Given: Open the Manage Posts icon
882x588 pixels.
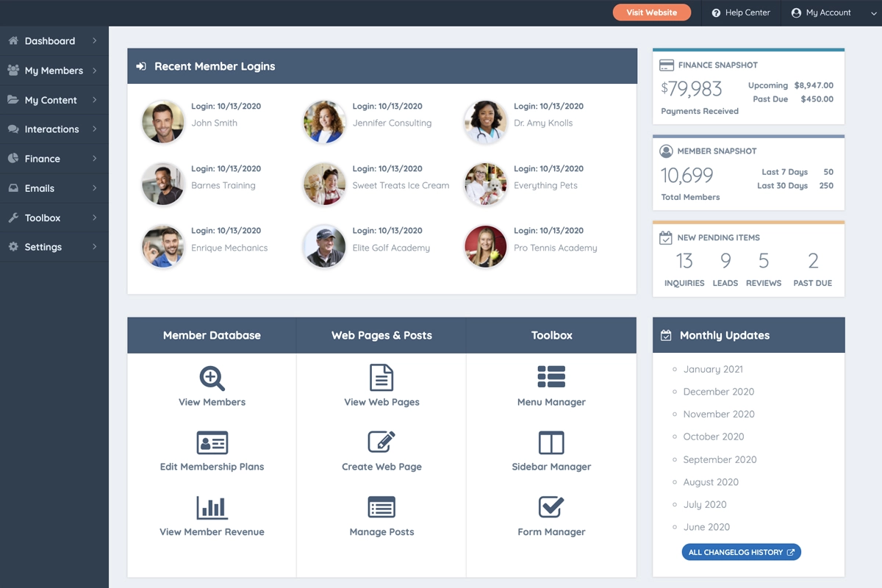Looking at the screenshot, I should coord(381,507).
